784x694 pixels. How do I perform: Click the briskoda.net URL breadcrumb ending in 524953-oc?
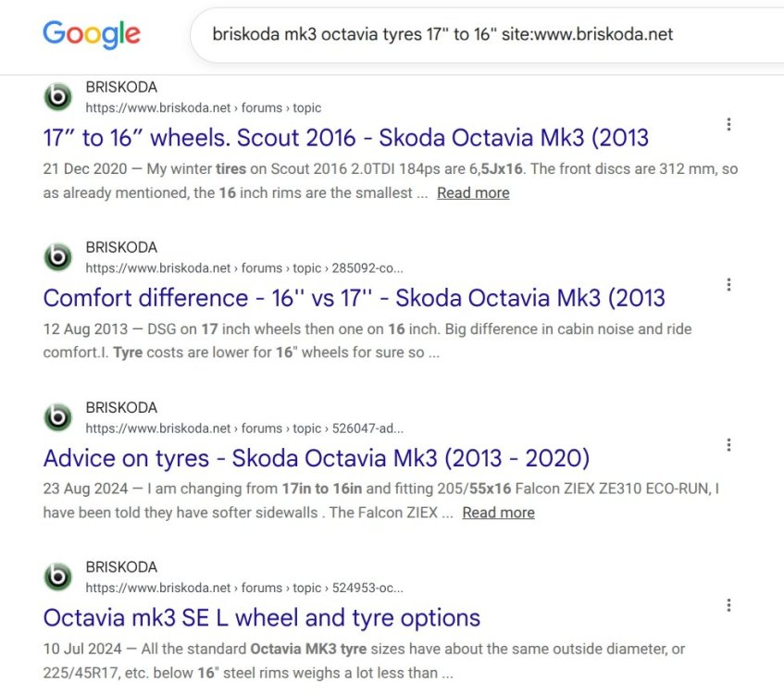tap(244, 588)
